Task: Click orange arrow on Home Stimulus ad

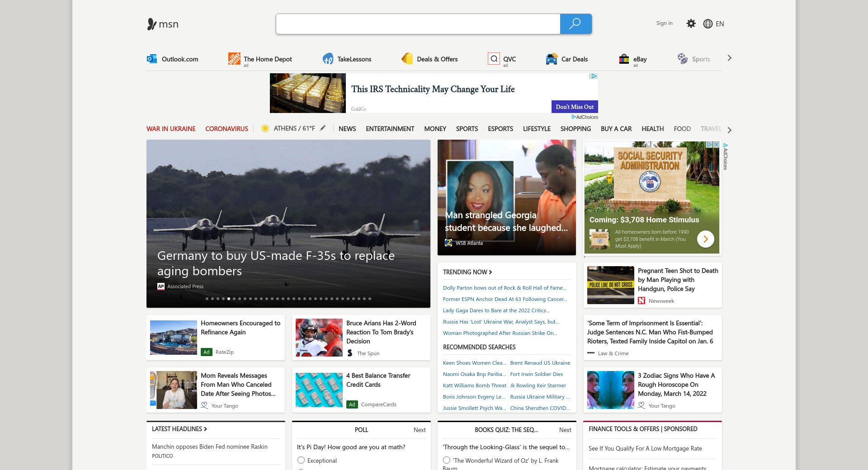Action: click(x=706, y=239)
